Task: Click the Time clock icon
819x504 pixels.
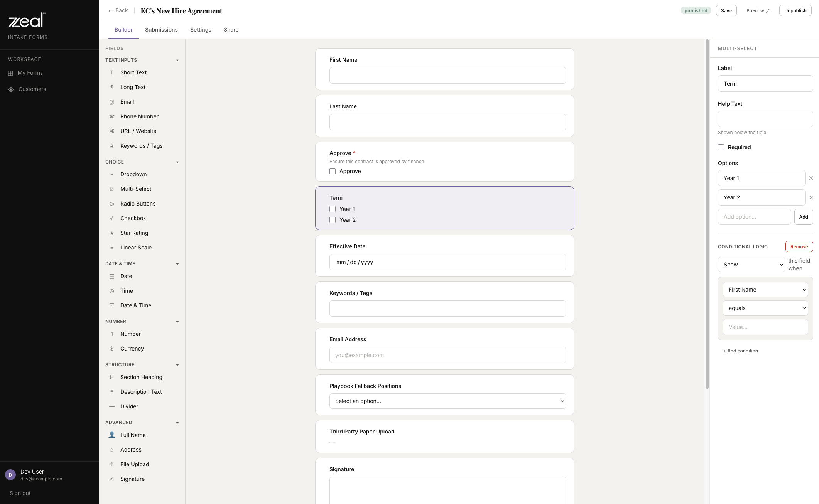Action: point(112,291)
